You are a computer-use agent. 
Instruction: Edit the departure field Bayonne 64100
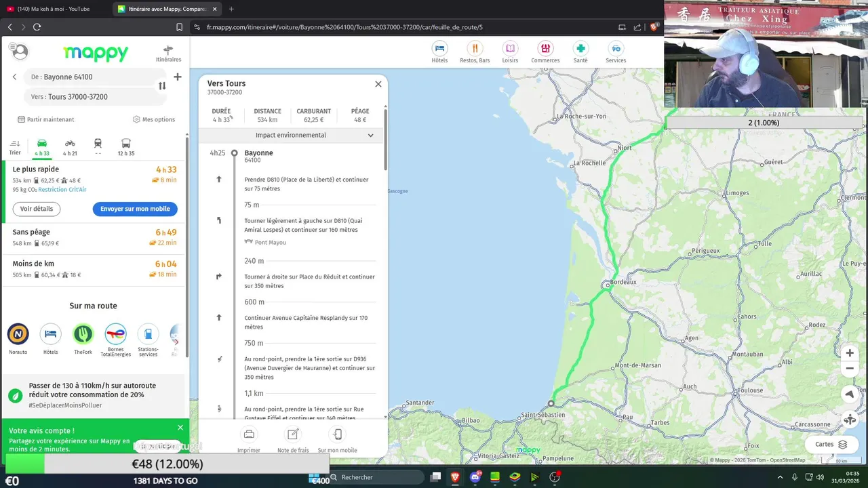92,77
